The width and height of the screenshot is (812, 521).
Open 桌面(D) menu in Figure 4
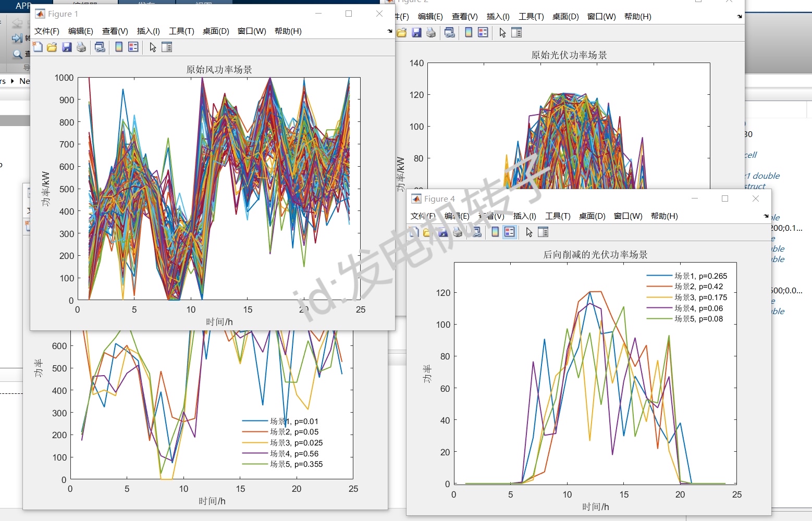coord(592,216)
